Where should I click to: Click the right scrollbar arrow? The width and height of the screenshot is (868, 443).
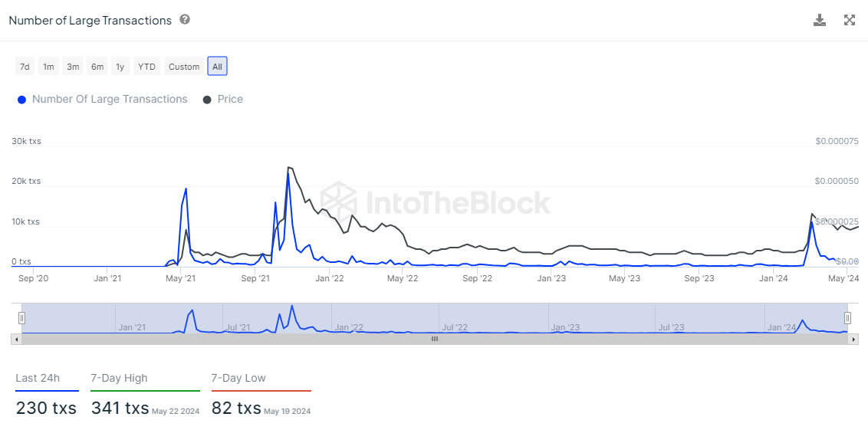tap(853, 339)
